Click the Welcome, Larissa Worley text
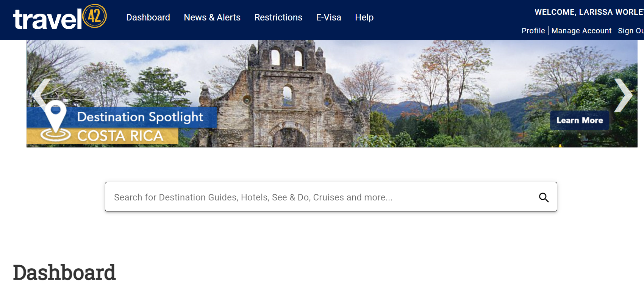This screenshot has width=644, height=291. (589, 12)
